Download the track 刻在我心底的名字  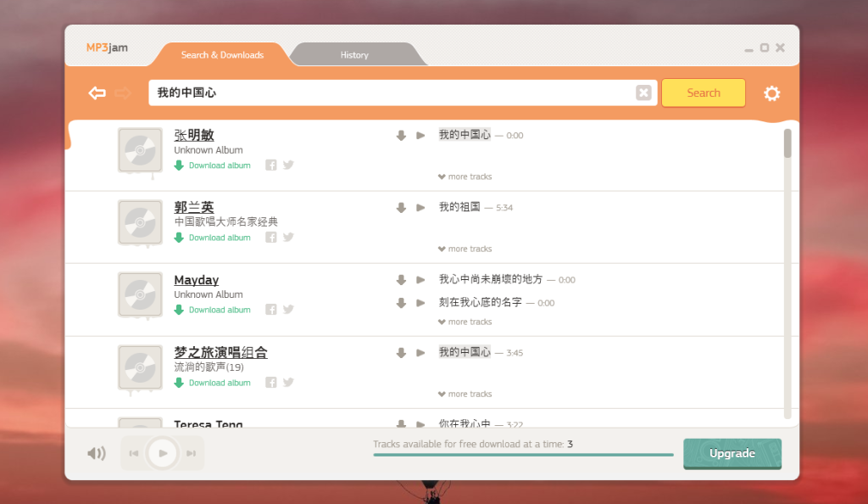coord(401,303)
